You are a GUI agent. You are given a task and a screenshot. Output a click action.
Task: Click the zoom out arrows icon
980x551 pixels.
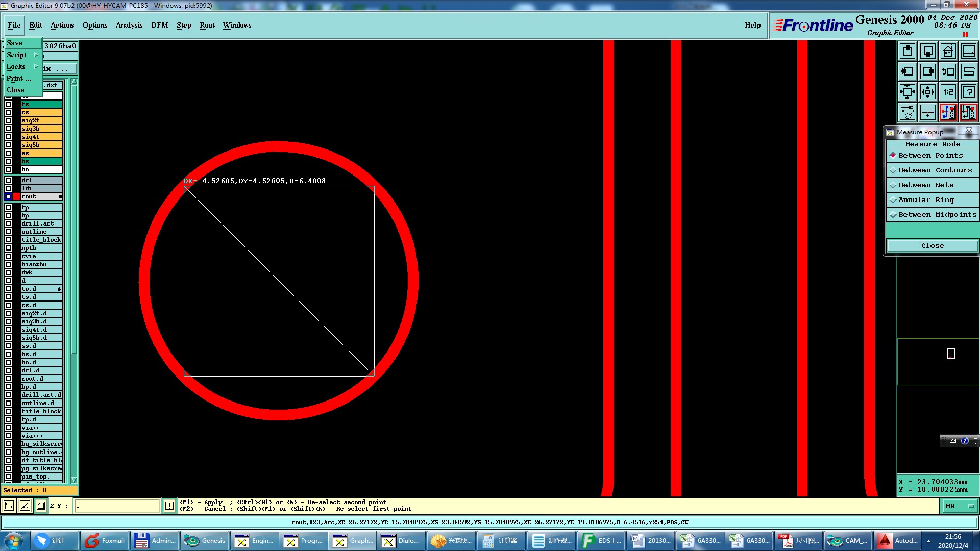928,92
